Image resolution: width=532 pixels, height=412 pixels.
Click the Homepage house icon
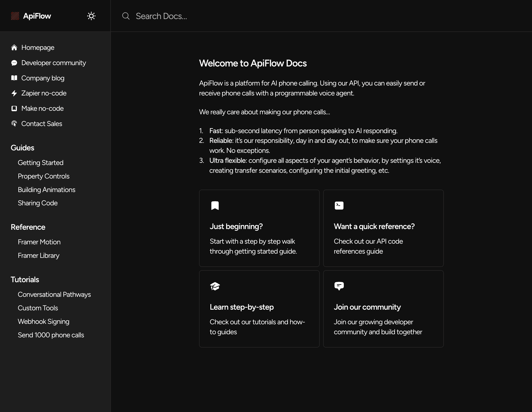click(14, 47)
